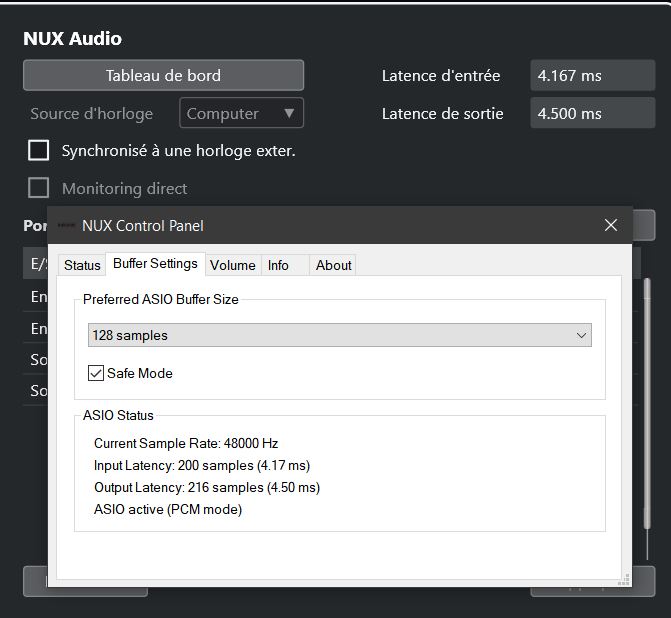Click the resize grip of control panel

click(624, 577)
